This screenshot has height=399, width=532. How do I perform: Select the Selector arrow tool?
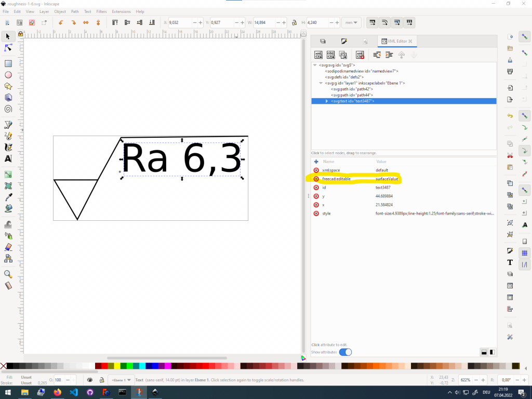(x=8, y=36)
